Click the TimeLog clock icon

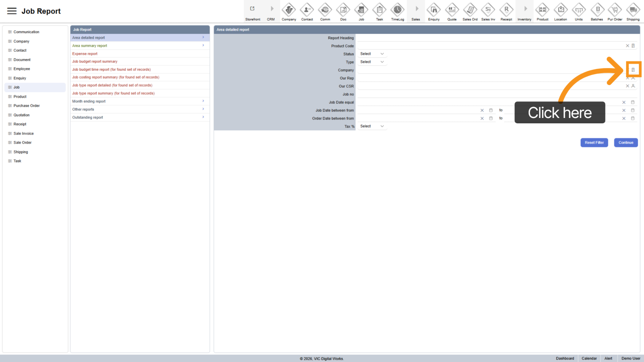coord(397,10)
